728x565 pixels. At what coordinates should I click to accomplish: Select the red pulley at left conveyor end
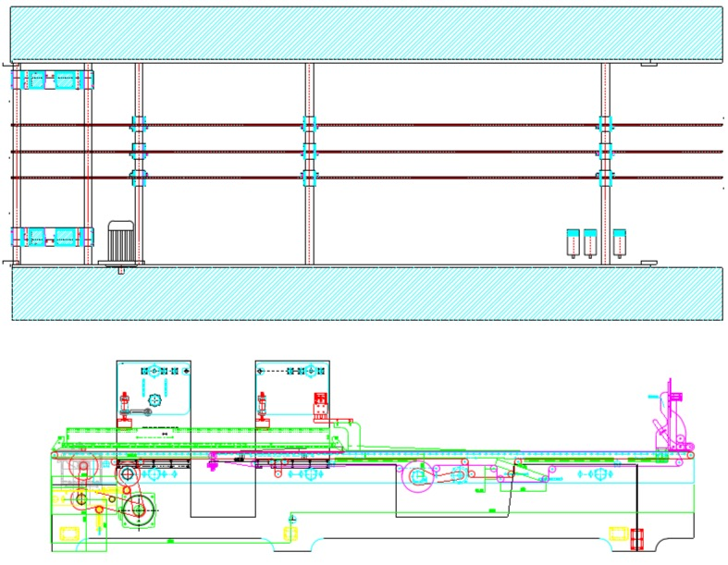[x=82, y=466]
